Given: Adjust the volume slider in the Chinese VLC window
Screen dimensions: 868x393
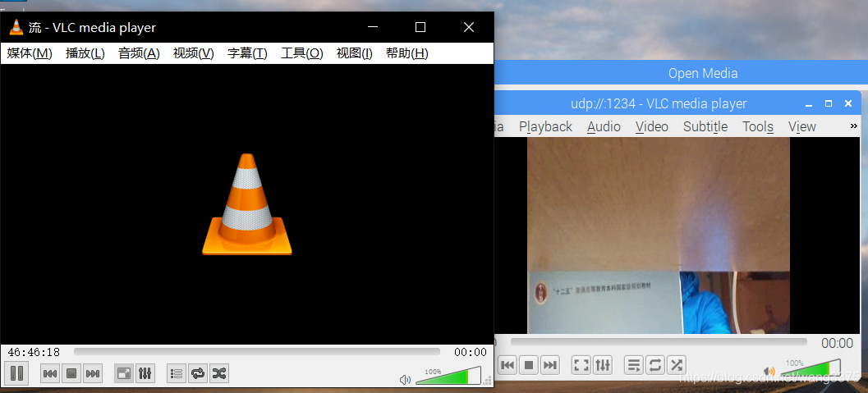Looking at the screenshot, I should coord(448,376).
